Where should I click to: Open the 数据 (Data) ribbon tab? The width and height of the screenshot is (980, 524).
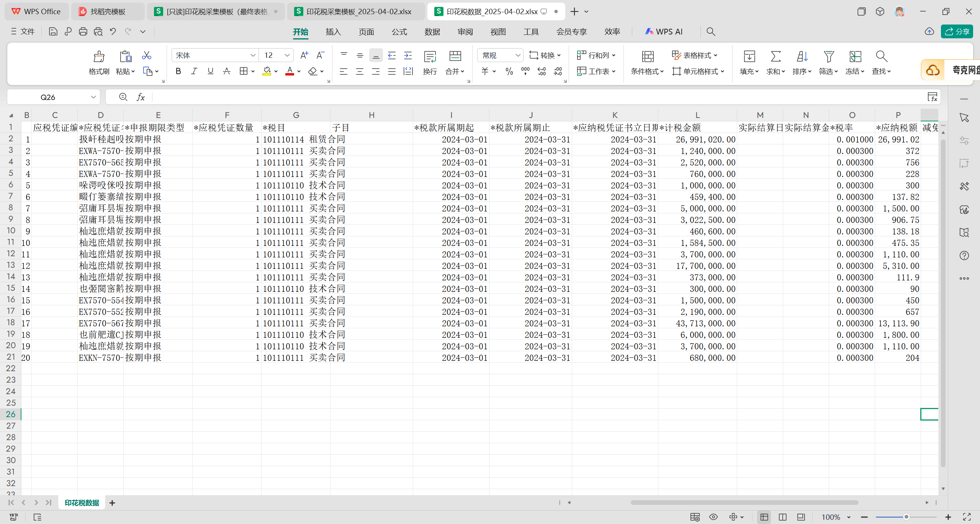pos(432,32)
